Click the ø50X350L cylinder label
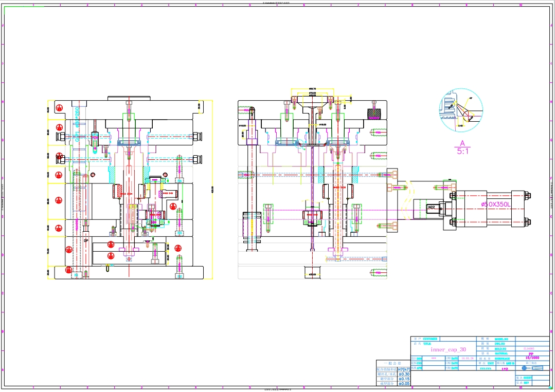The height and width of the screenshot is (392, 555). (496, 204)
